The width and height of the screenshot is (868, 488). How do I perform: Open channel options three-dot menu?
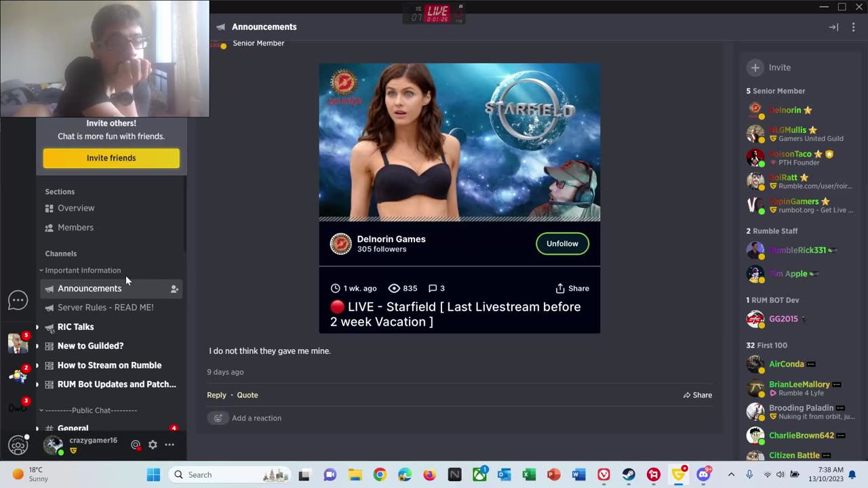(853, 27)
